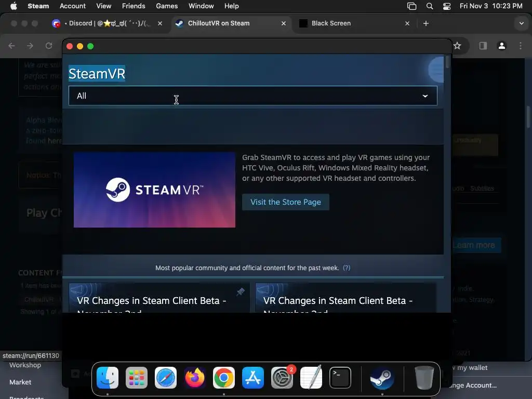
Task: Click the menu bar date and time
Action: [490, 6]
